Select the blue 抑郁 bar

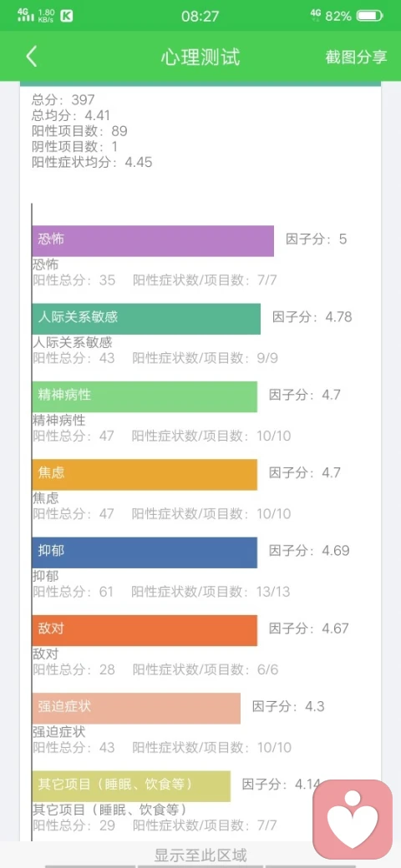coord(145,553)
